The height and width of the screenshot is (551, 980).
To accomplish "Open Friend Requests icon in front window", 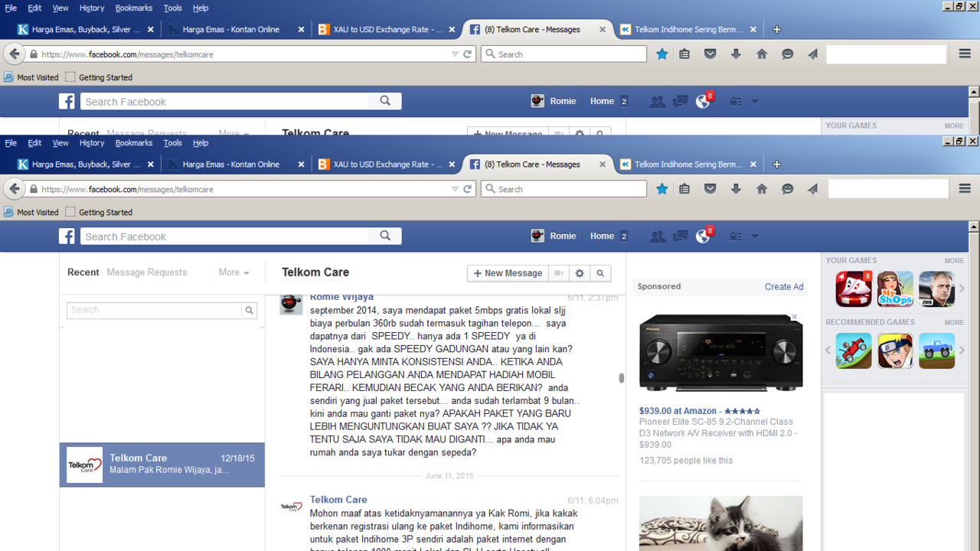I will point(657,236).
